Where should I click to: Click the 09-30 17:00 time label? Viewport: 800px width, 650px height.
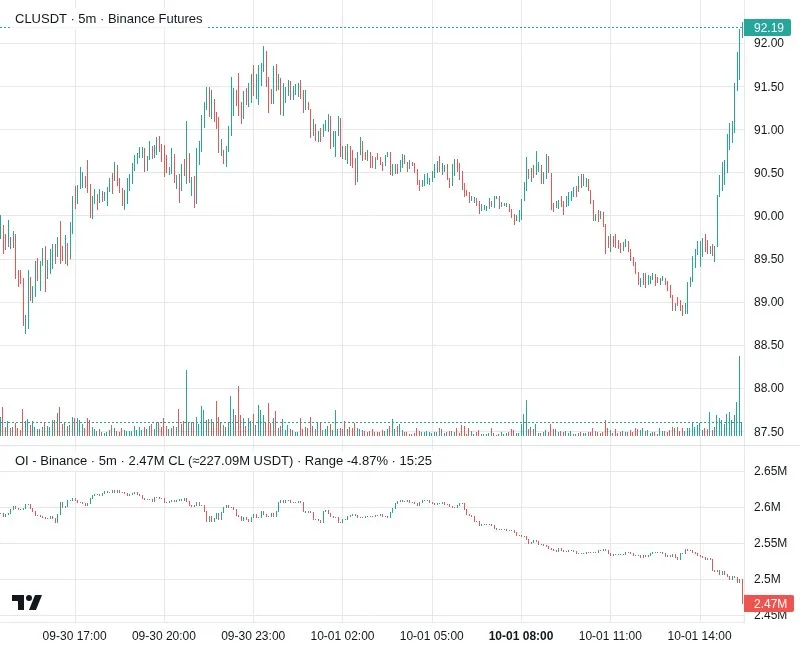coord(74,636)
